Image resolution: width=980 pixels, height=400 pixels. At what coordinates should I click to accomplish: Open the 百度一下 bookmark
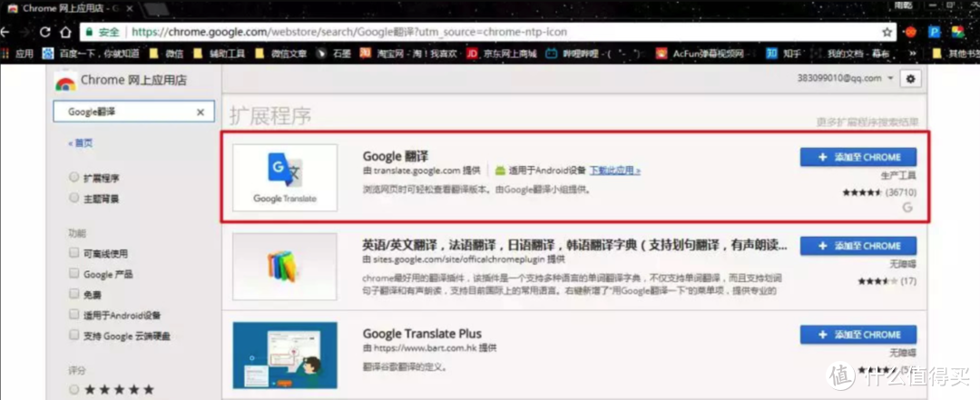tap(90, 54)
